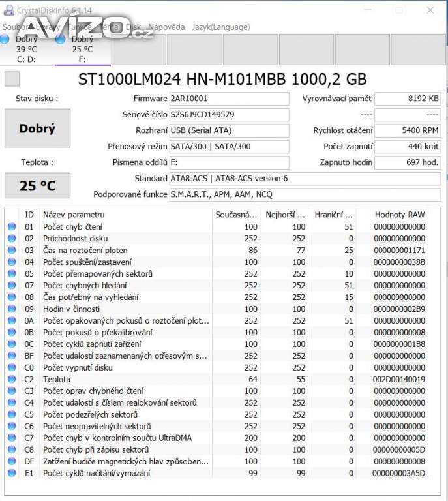Open the Nápověda menu

[x=166, y=27]
